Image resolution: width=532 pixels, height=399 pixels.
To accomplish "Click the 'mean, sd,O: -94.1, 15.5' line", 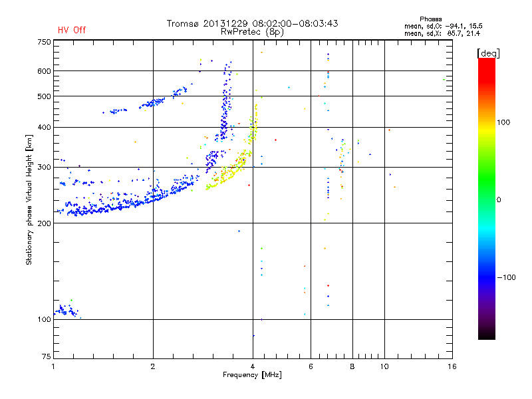I will [444, 27].
